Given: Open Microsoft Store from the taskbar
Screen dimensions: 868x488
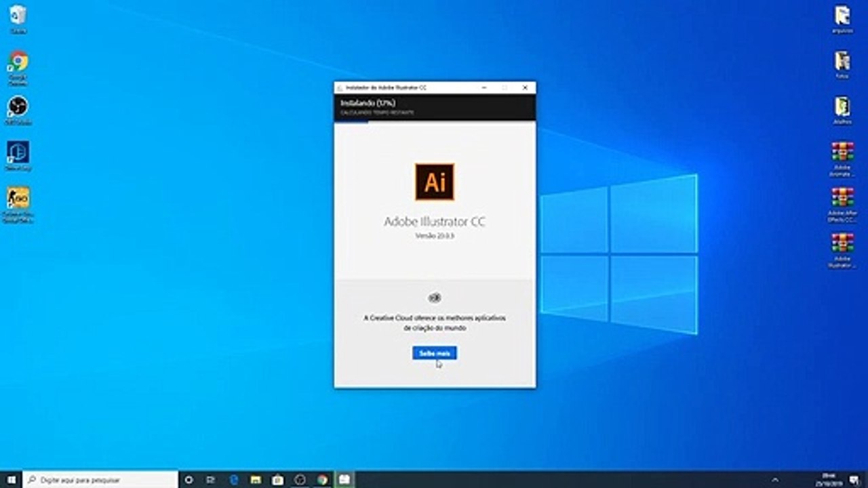Looking at the screenshot, I should pyautogui.click(x=277, y=479).
